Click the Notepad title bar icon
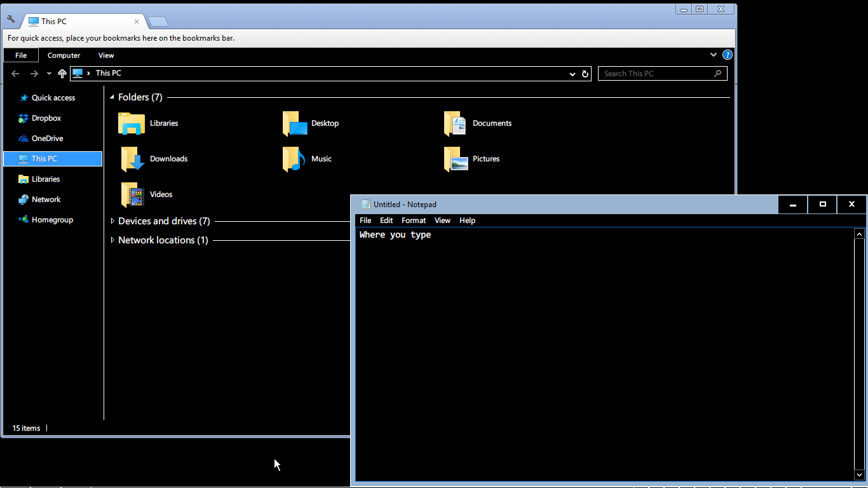Screen dimensions: 868x488 click(x=365, y=205)
